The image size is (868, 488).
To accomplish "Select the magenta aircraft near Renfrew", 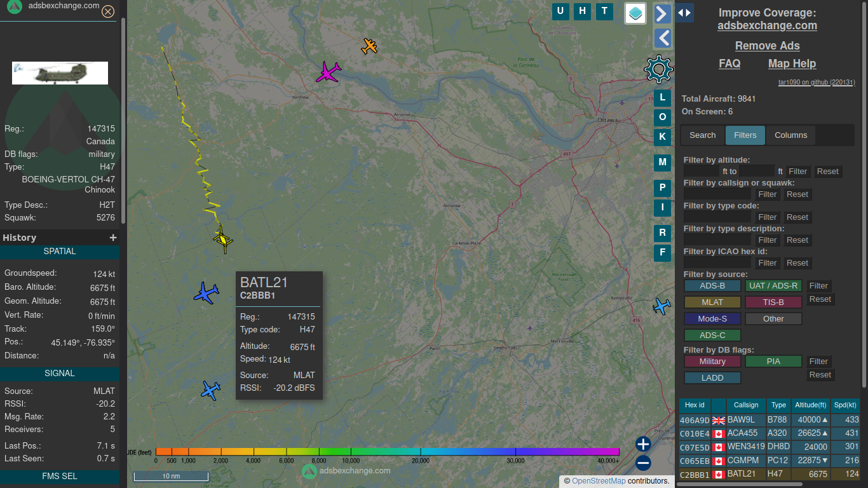I will 329,72.
